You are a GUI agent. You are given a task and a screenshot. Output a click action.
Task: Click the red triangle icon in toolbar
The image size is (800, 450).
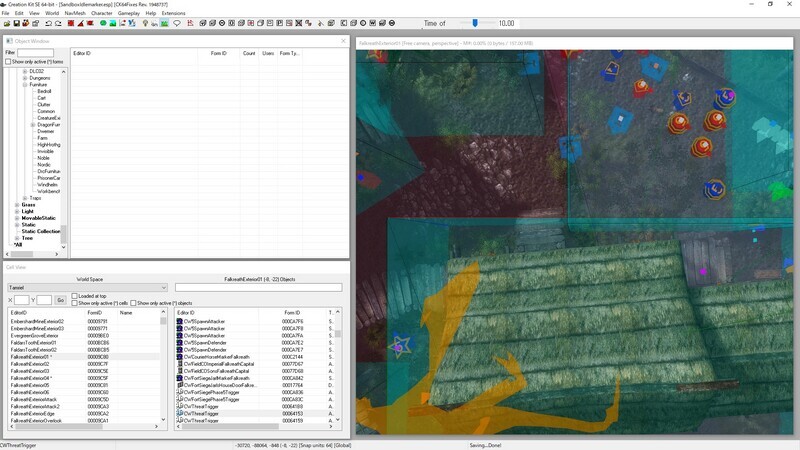click(x=81, y=23)
